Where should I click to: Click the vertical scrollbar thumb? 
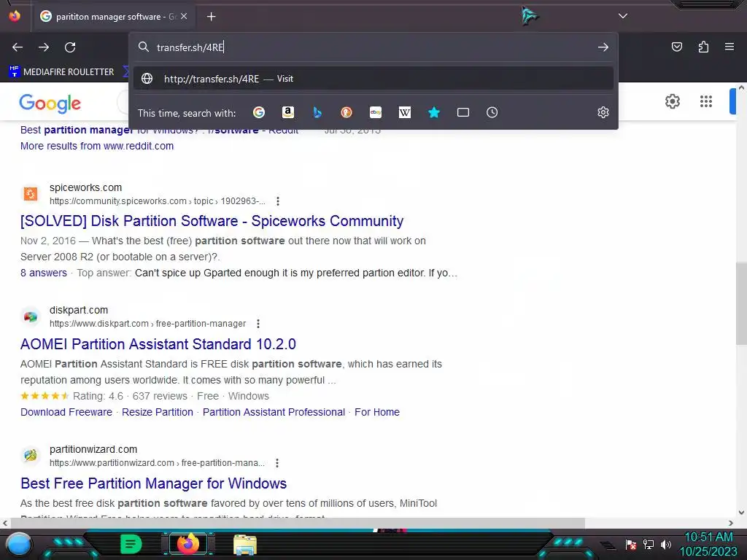pos(741,303)
